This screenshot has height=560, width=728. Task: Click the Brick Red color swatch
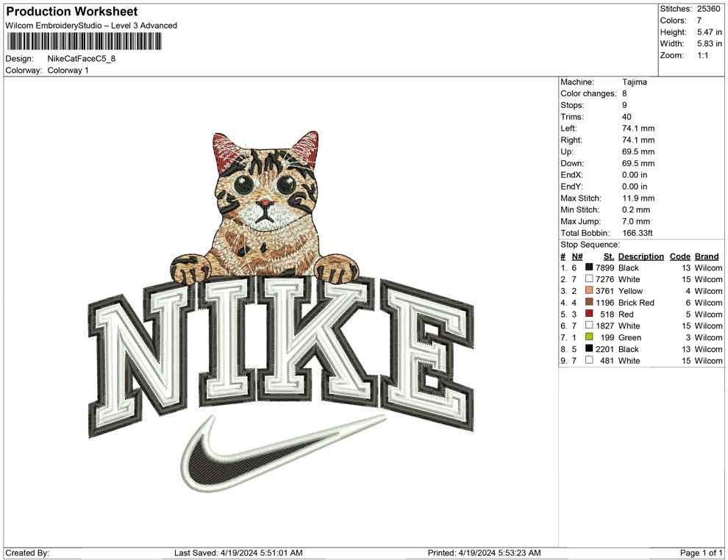pyautogui.click(x=589, y=302)
